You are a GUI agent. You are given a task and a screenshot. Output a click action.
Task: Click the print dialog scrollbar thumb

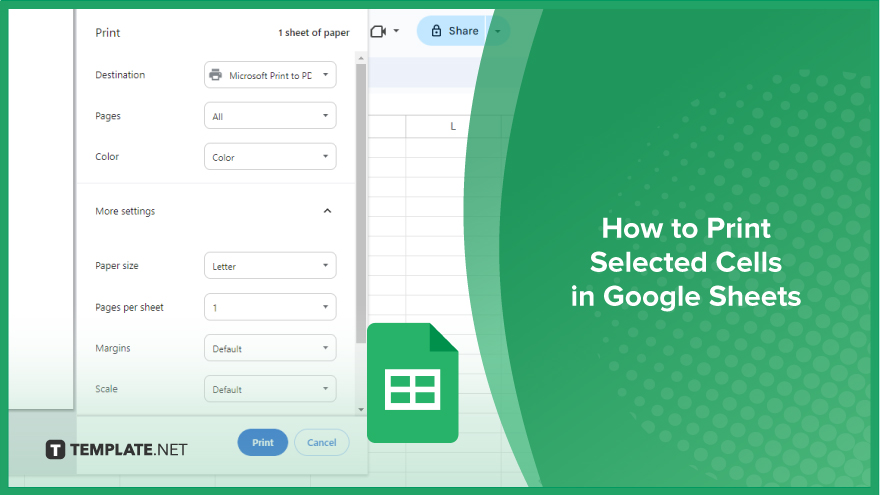pos(361,203)
